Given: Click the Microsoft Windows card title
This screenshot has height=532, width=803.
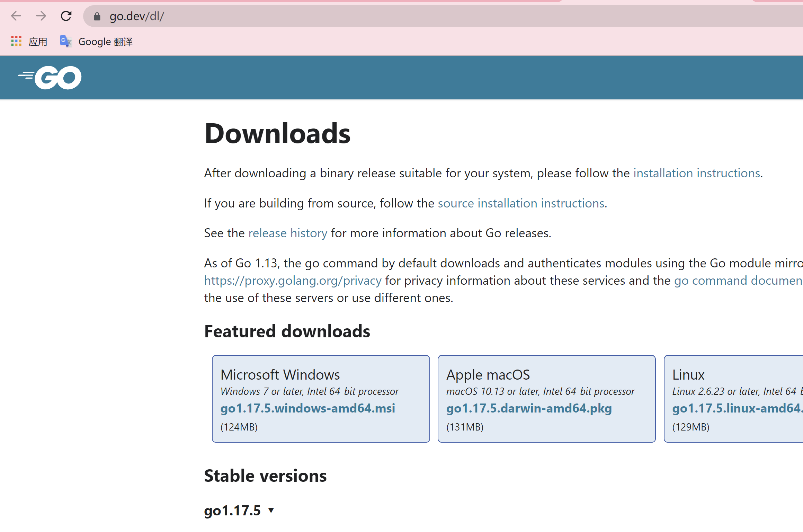Looking at the screenshot, I should coord(280,375).
